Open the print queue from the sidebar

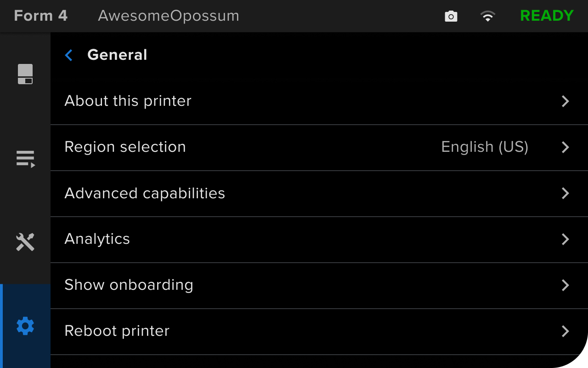(x=25, y=159)
